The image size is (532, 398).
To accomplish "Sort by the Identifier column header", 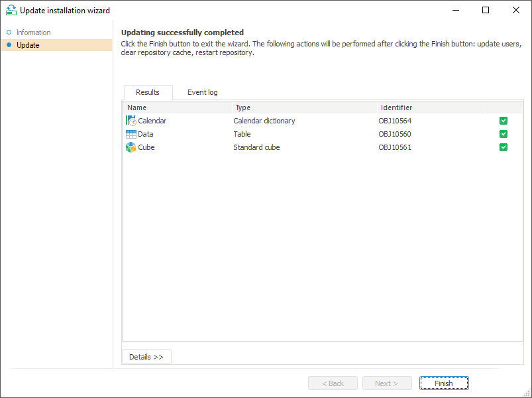I will (431, 107).
